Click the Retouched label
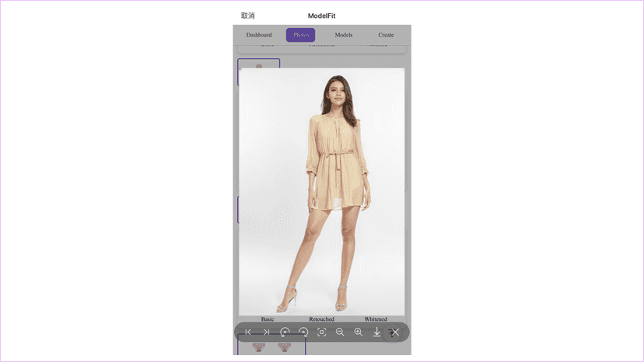 click(321, 319)
